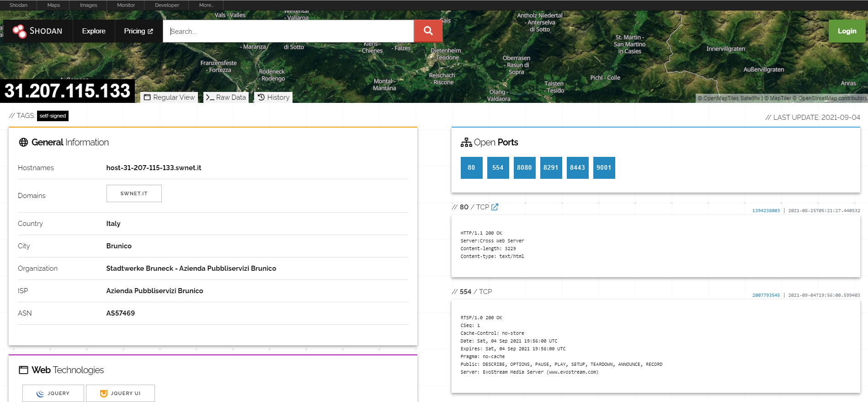Jump to open port 8443
Viewport: 868px width, 402px height.
click(577, 168)
